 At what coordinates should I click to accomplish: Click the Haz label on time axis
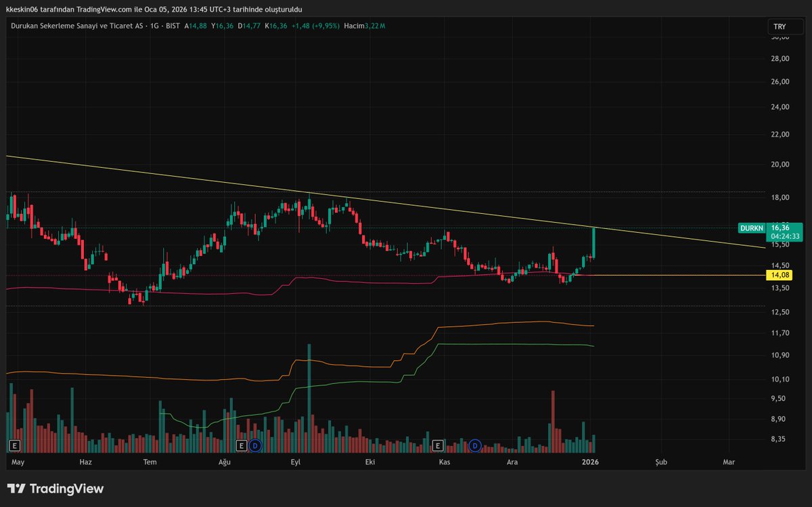click(x=86, y=462)
